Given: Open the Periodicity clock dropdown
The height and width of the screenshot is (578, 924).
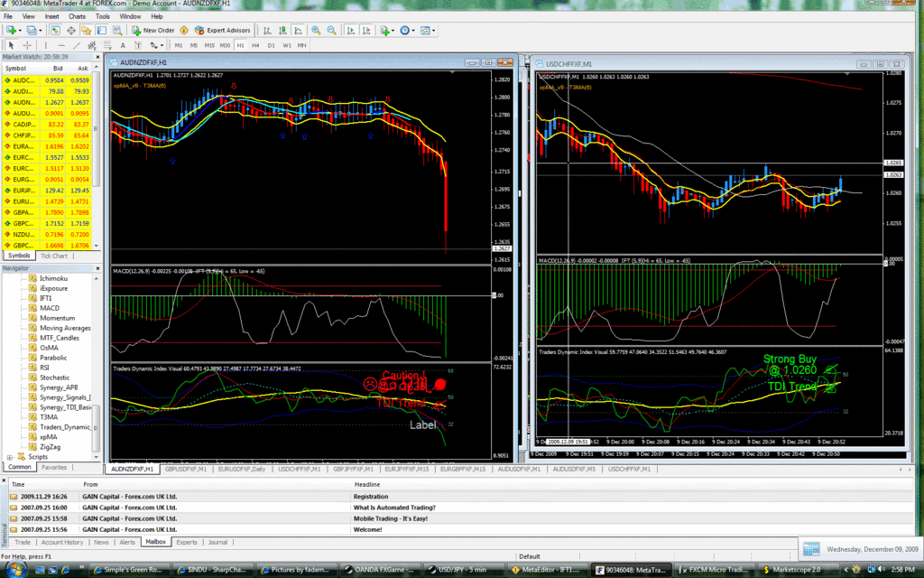Looking at the screenshot, I should pos(407,30).
